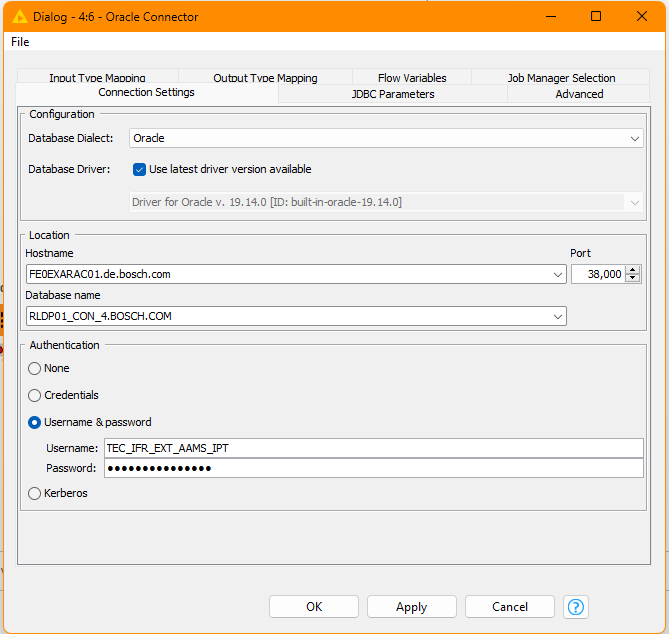Click into the Username text field
The image size is (669, 634).
(372, 448)
